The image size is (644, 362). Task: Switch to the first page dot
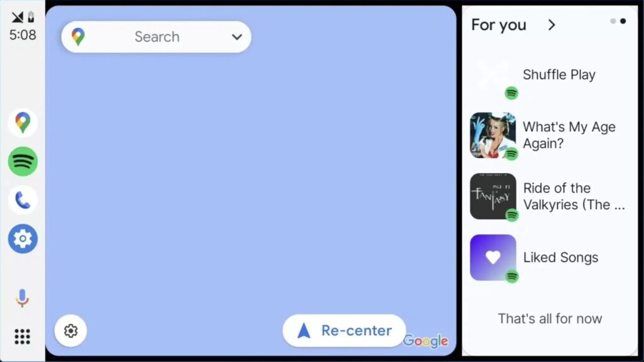(x=613, y=21)
